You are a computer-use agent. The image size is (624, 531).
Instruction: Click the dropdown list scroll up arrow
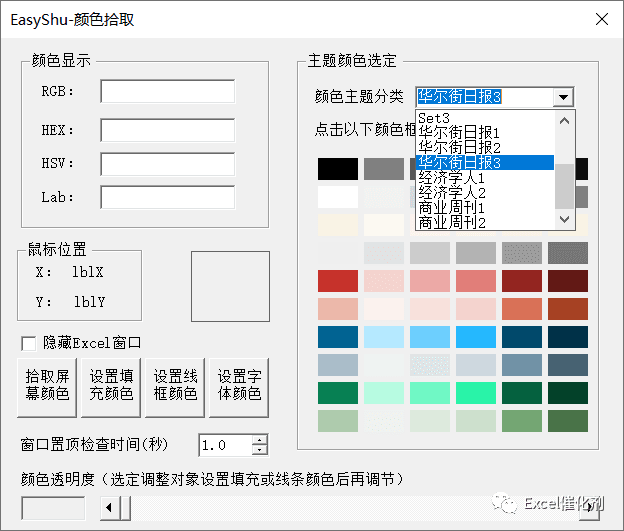[x=564, y=121]
